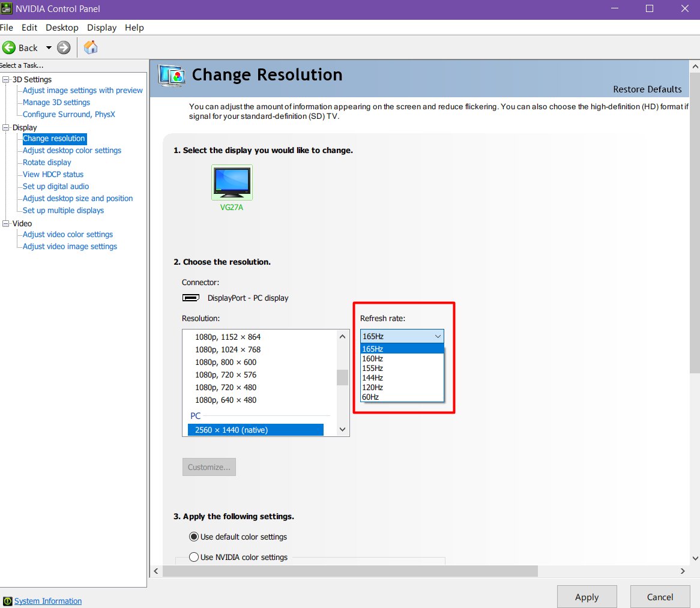Screen dimensions: 700x608
Task: Click Restore Defaults link
Action: coord(647,89)
